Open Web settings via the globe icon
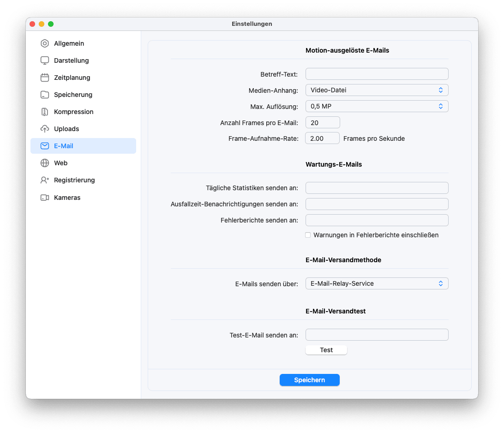 pyautogui.click(x=45, y=163)
